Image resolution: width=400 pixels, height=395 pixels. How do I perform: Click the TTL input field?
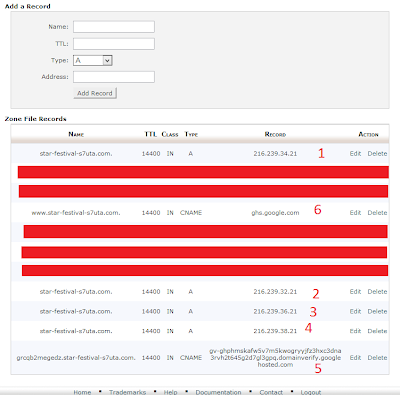114,44
